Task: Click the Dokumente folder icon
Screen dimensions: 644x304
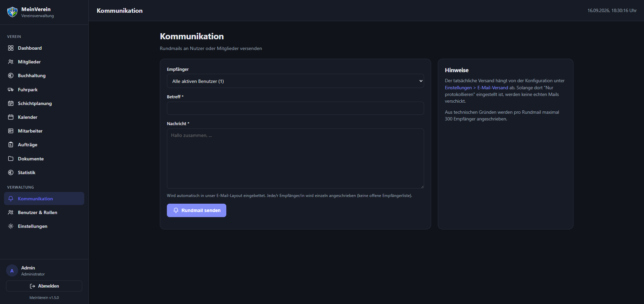Action: click(11, 159)
